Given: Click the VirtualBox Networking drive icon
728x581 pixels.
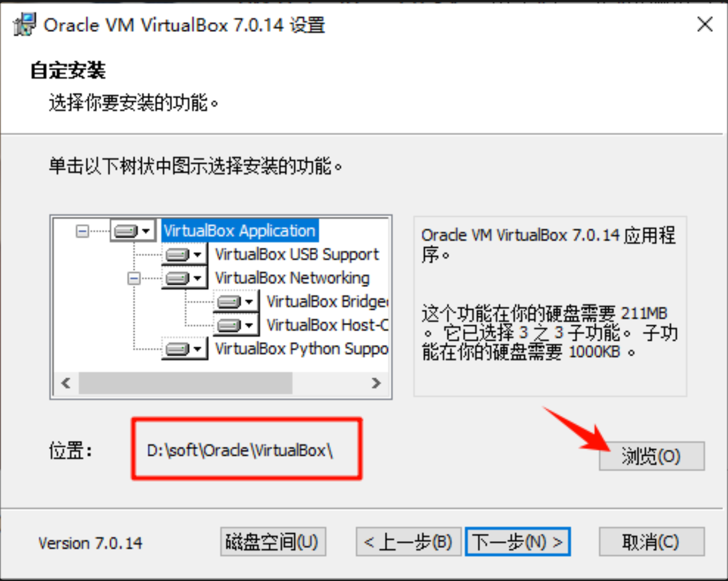Looking at the screenshot, I should [178, 278].
